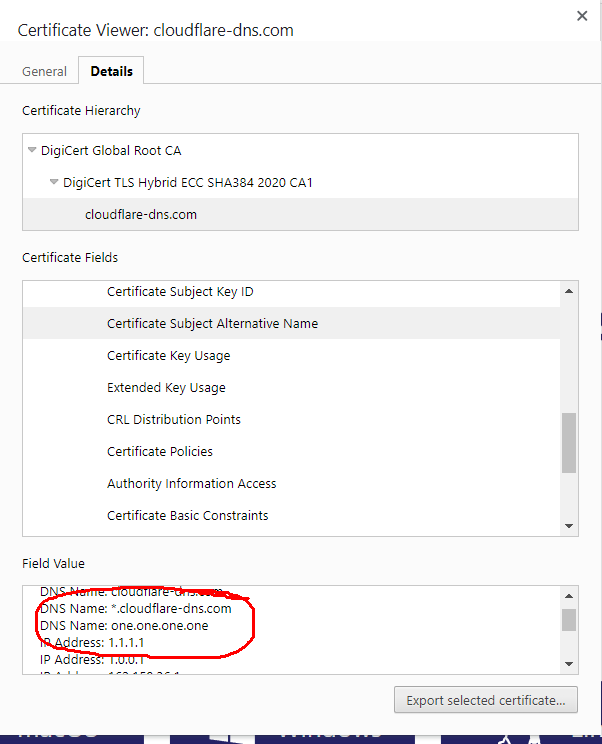
Task: Click IP Address 1.0.0.1 line
Action: (x=92, y=660)
